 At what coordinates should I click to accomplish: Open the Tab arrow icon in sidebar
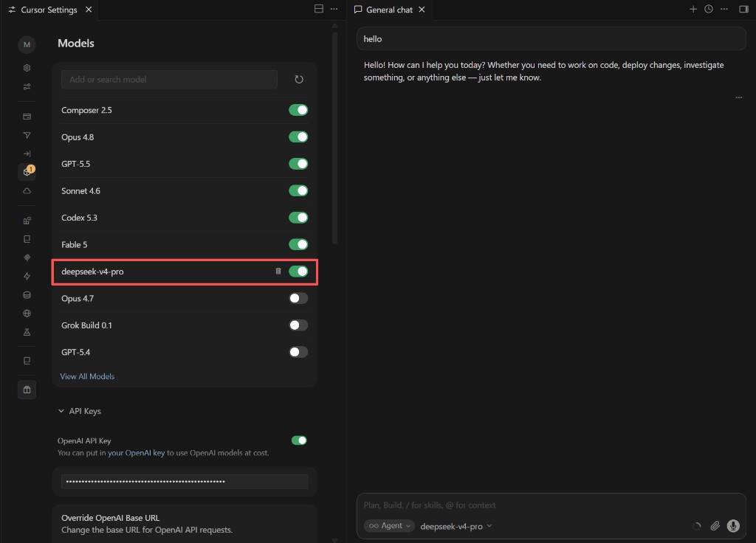27,153
